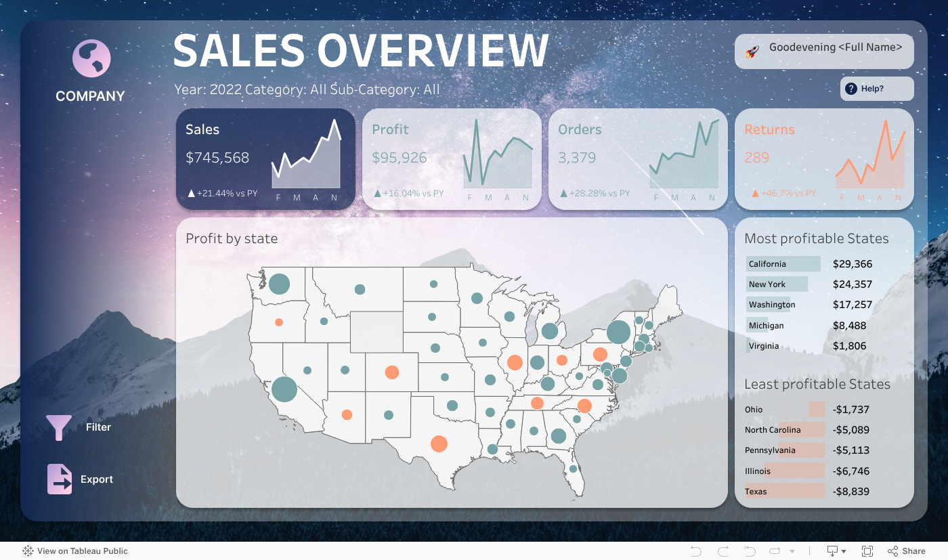948x560 pixels.
Task: Open the Download options via the download icon
Action: (x=832, y=551)
